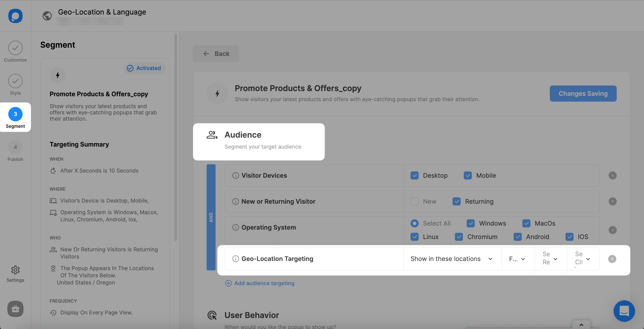Uncheck the Desktop device checkbox

pyautogui.click(x=415, y=175)
